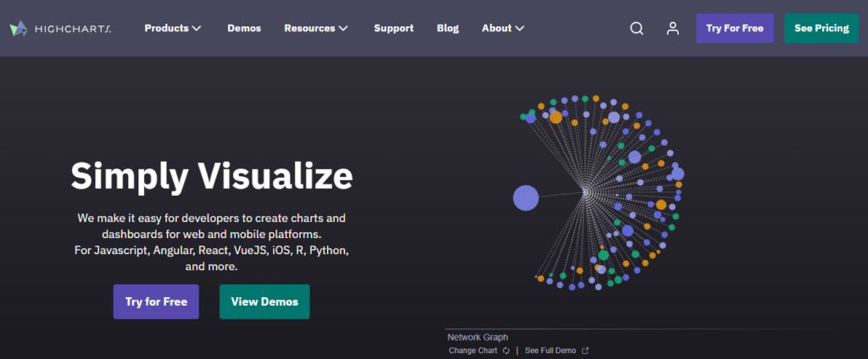Click the Simply Visualize headline
Screen dimensions: 868x359
pyautogui.click(x=211, y=176)
